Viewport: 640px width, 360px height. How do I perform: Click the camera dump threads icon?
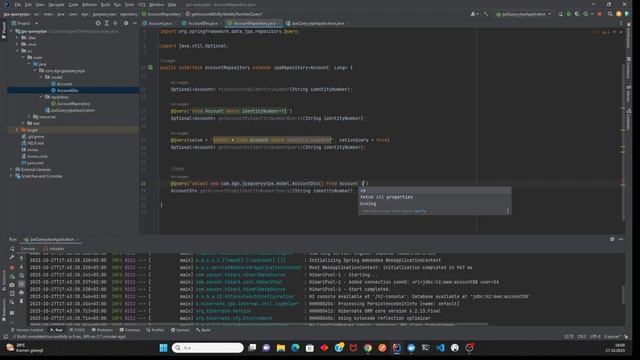click(12, 285)
